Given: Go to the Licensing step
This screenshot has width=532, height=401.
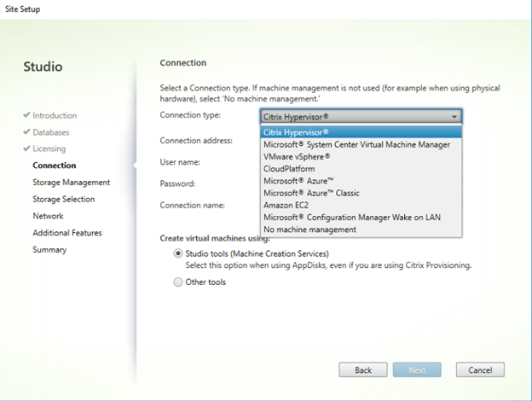Looking at the screenshot, I should [x=49, y=148].
